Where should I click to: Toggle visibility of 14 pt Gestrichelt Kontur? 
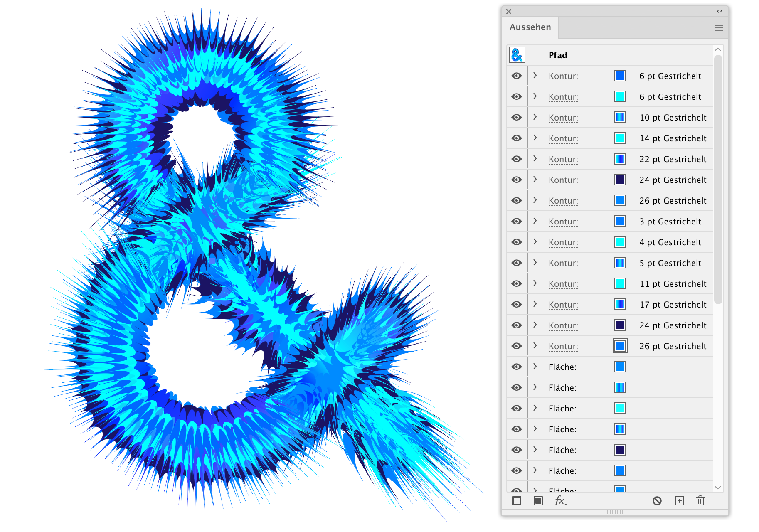517,138
